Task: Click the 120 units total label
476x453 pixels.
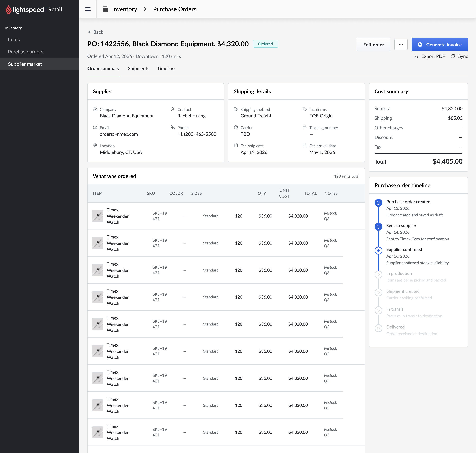Action: coord(346,176)
